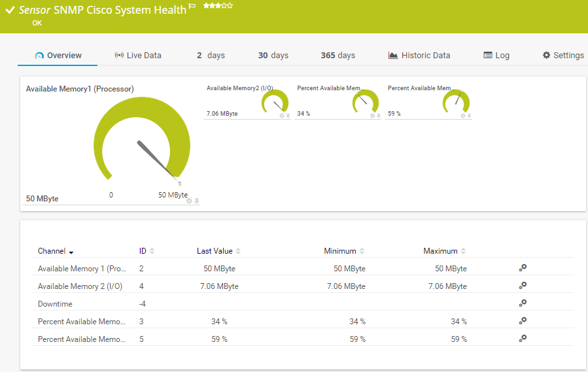The image size is (588, 372).
Task: Open channel settings for ID 5 row
Action: (523, 339)
